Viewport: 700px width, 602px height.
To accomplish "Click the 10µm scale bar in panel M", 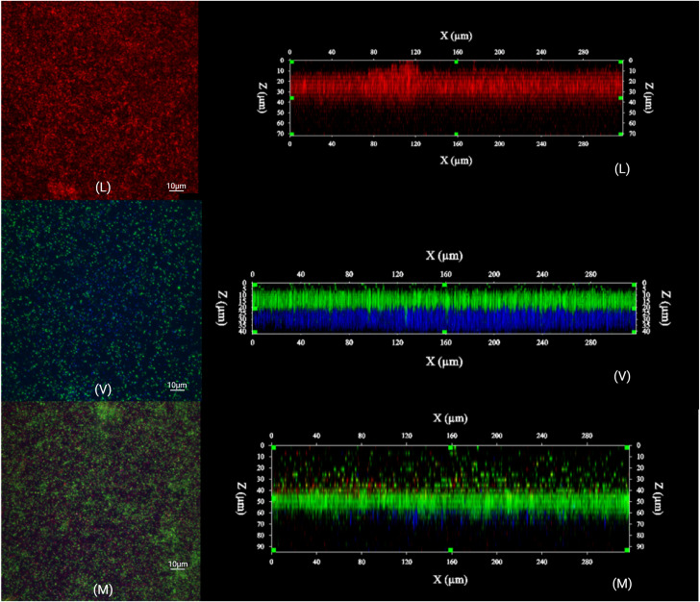I will pyautogui.click(x=178, y=565).
